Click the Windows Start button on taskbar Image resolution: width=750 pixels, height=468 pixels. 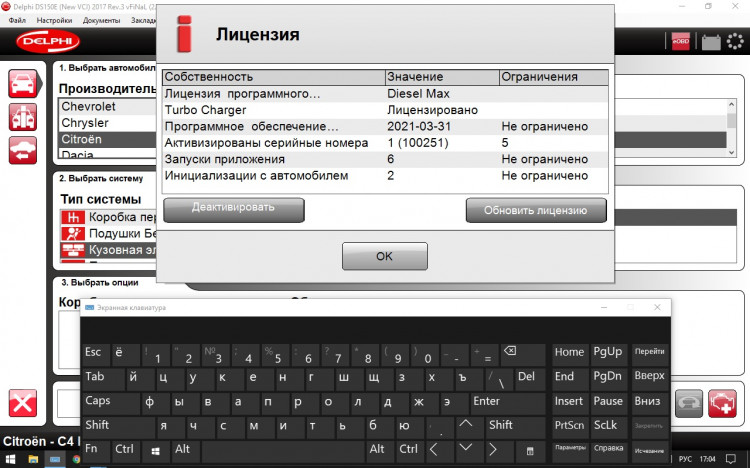pyautogui.click(x=10, y=459)
